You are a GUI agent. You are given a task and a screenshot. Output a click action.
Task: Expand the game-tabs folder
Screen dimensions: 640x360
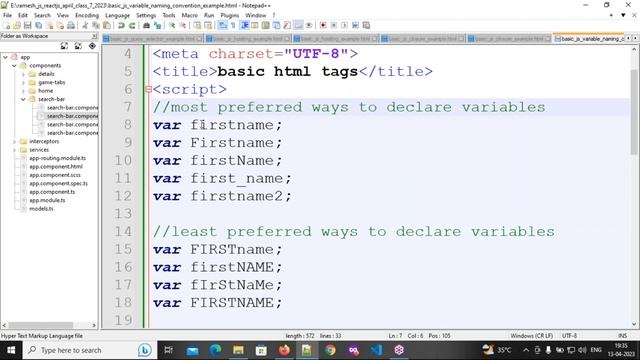(x=23, y=82)
